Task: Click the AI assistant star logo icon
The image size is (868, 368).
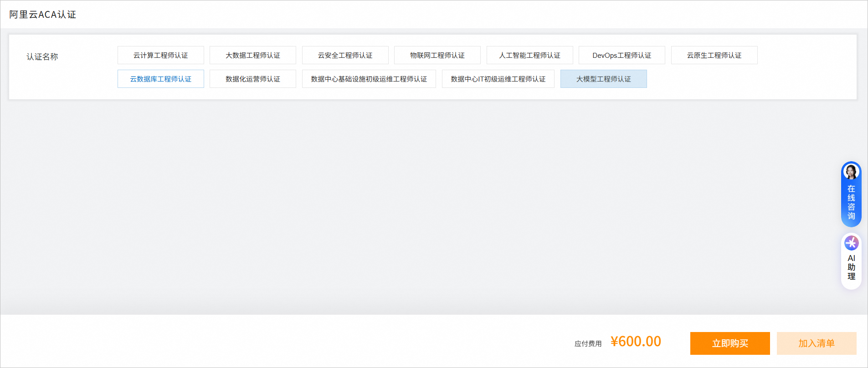Action: tap(851, 243)
